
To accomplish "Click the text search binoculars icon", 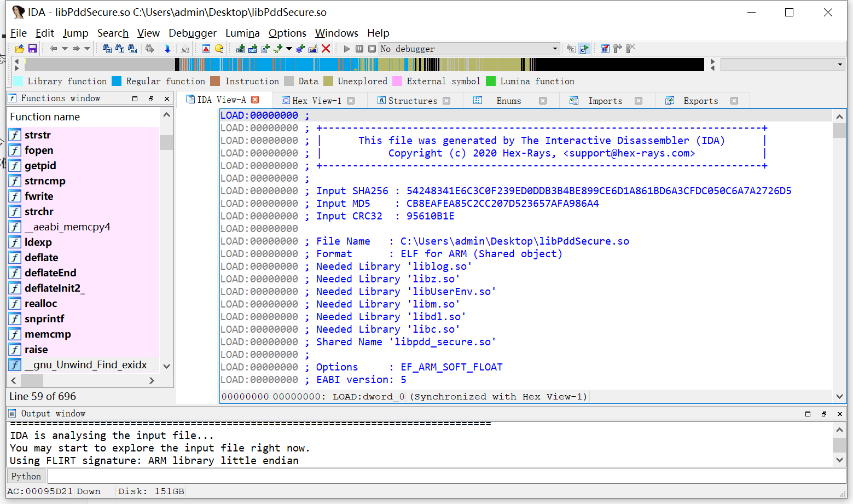I will pyautogui.click(x=120, y=49).
